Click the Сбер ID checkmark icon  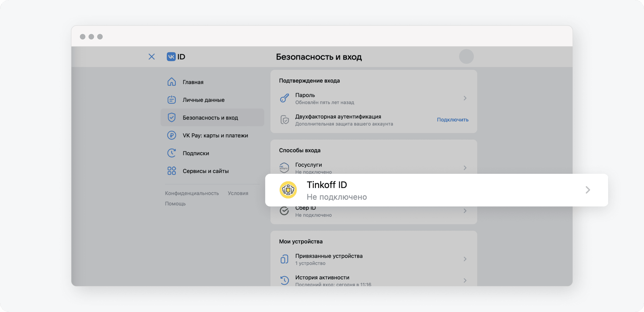[284, 211]
